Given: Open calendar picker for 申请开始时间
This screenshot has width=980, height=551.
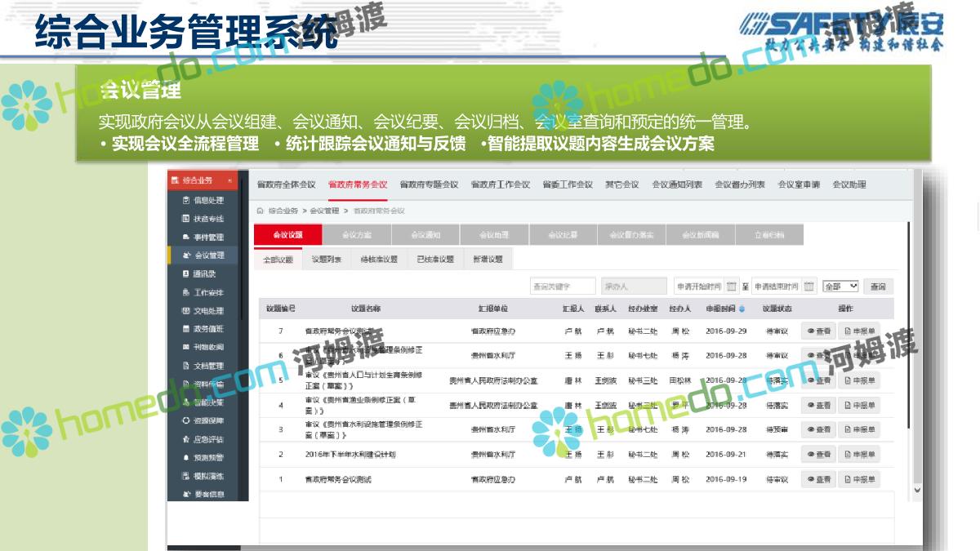Looking at the screenshot, I should (x=732, y=287).
